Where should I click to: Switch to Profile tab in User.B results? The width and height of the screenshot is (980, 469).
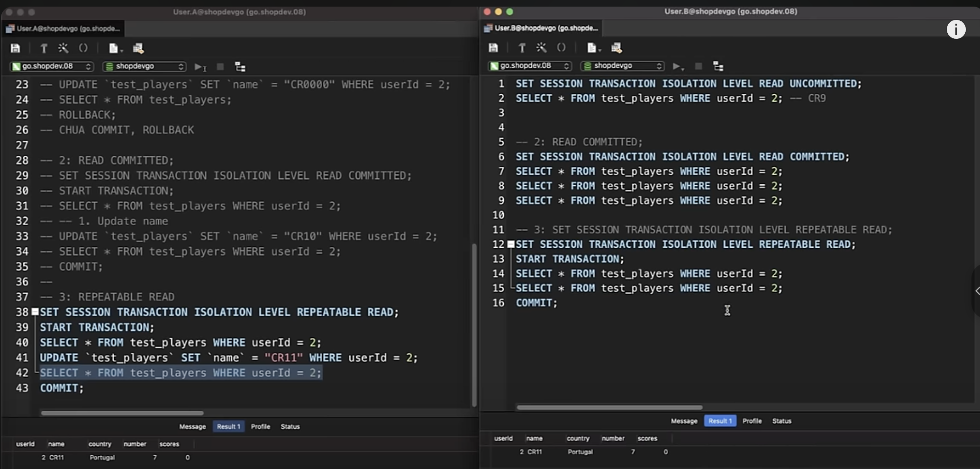pyautogui.click(x=752, y=421)
